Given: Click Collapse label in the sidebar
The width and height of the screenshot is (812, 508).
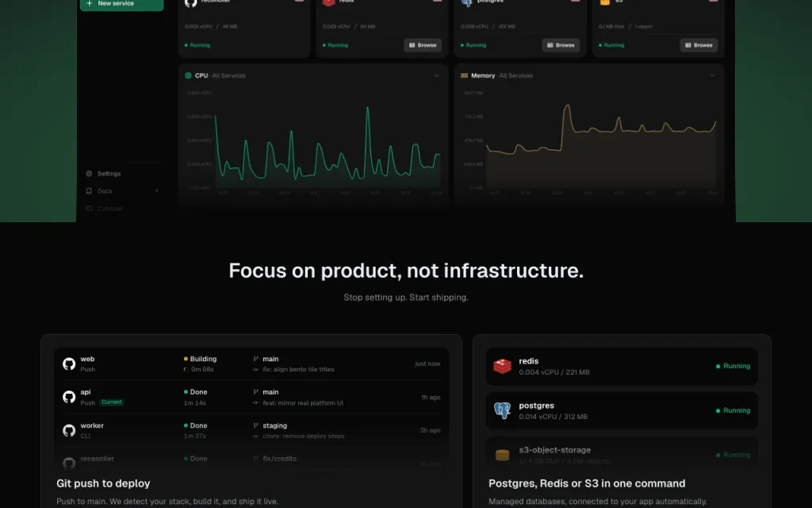Looking at the screenshot, I should 109,209.
